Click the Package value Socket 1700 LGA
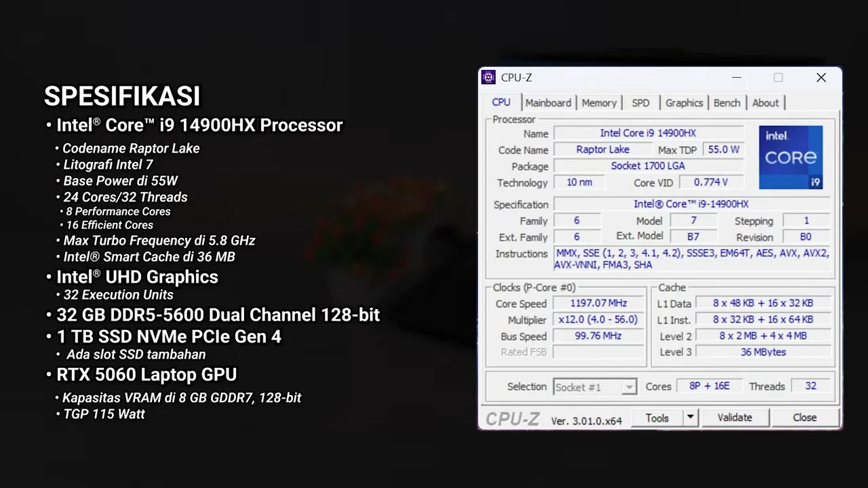This screenshot has width=868, height=488. (x=648, y=166)
